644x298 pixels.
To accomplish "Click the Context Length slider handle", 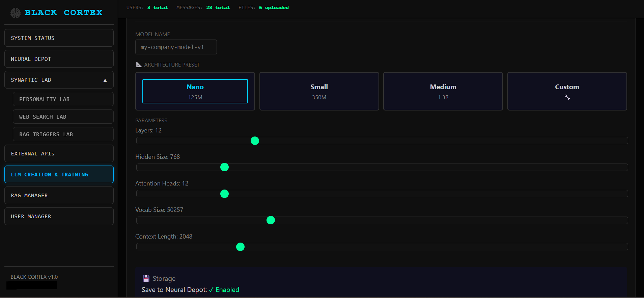I will [x=240, y=247].
